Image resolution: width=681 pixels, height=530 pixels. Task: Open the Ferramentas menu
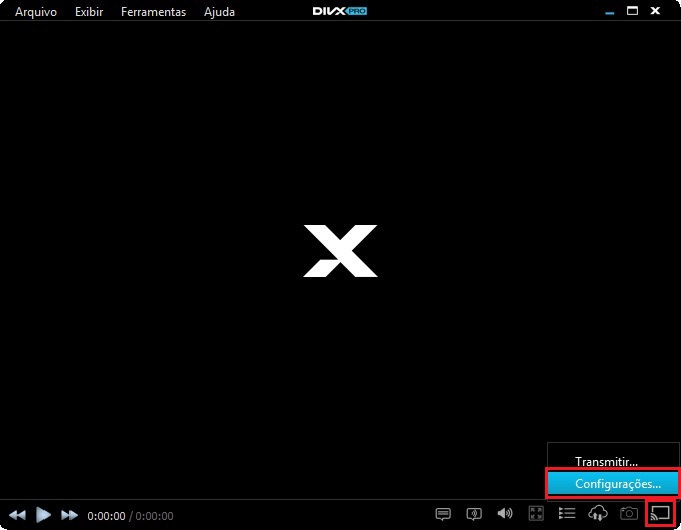(x=153, y=12)
